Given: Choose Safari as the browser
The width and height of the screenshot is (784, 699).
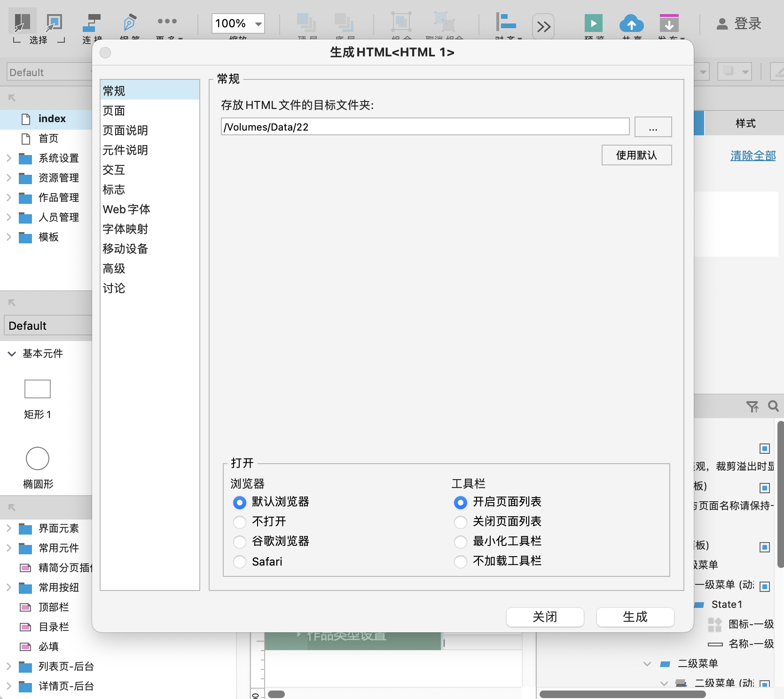Looking at the screenshot, I should (240, 562).
